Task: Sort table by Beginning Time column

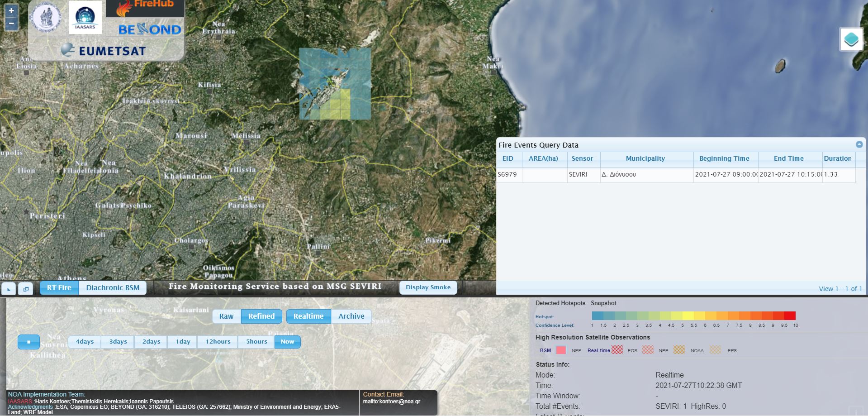Action: 724,158
